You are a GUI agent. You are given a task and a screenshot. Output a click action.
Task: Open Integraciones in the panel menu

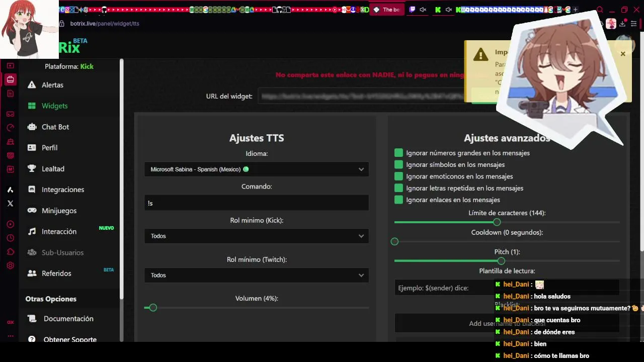point(63,190)
